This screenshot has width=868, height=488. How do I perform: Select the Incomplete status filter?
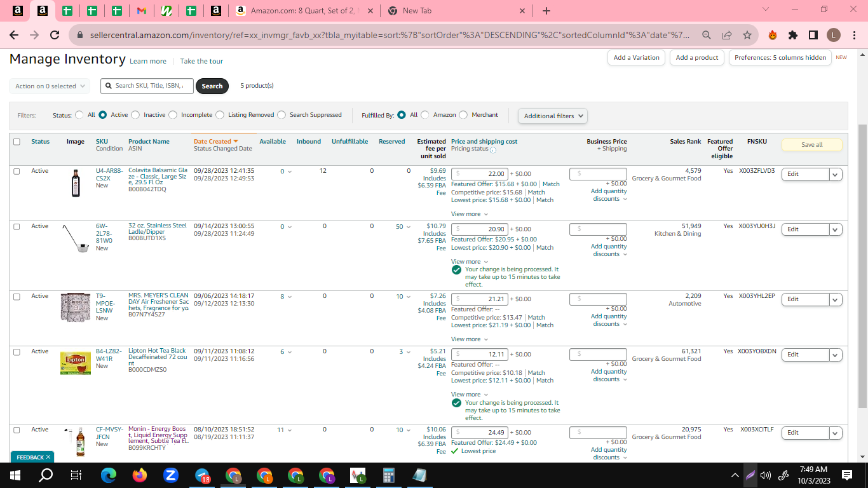[173, 115]
